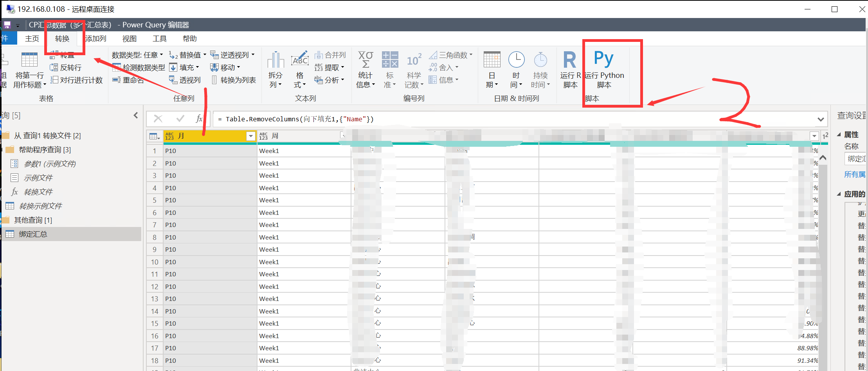Click Use First Row as Headers
This screenshot has width=868, height=371.
pyautogui.click(x=30, y=70)
